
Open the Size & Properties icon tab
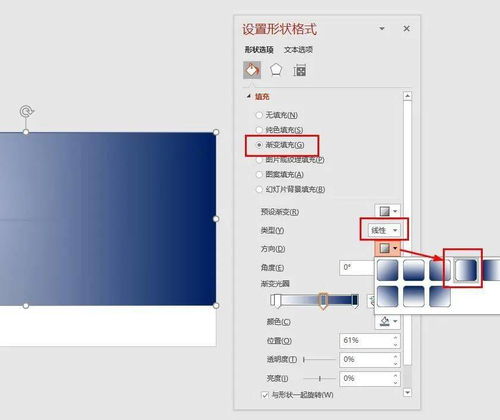tap(299, 71)
